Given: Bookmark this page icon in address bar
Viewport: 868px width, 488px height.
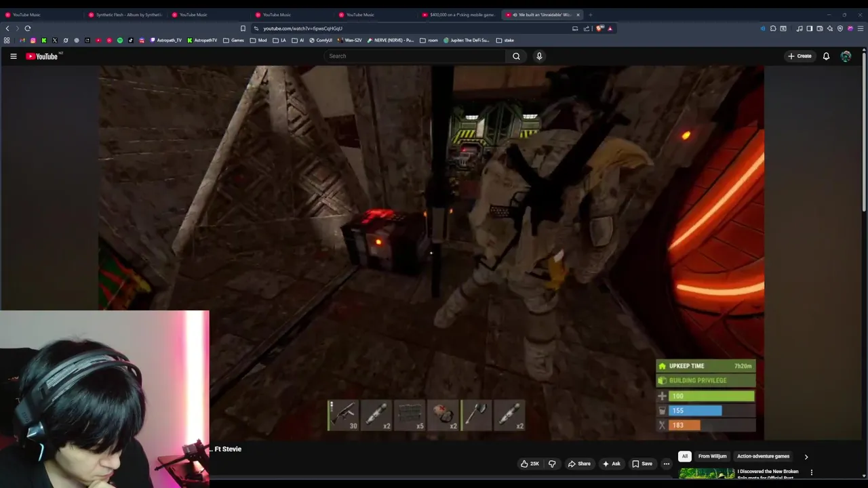Looking at the screenshot, I should (x=243, y=28).
